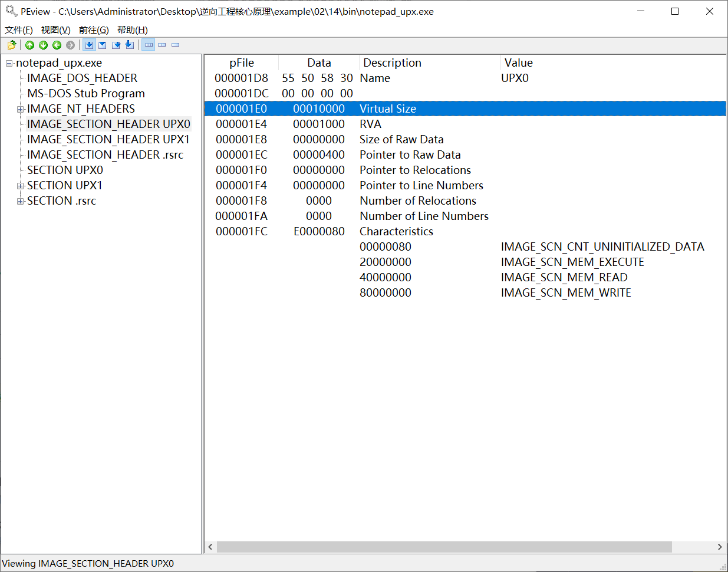Select the Pointer to Raw Data row
Screen dimensions: 728x572
410,155
